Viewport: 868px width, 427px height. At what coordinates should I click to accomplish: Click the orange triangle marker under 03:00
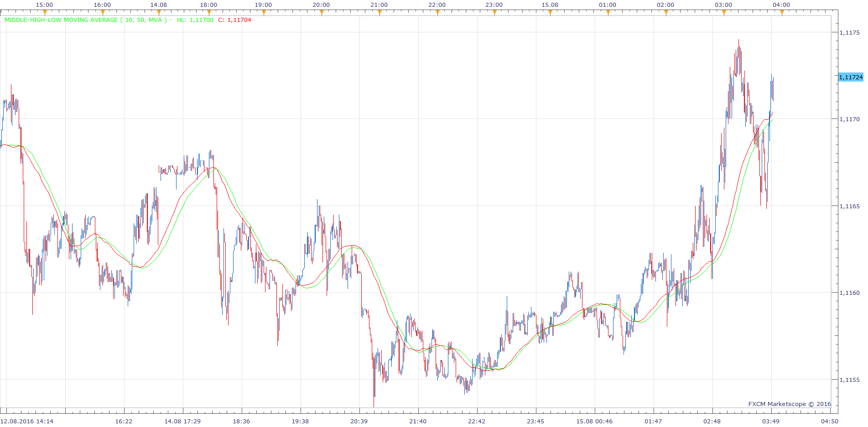click(724, 12)
